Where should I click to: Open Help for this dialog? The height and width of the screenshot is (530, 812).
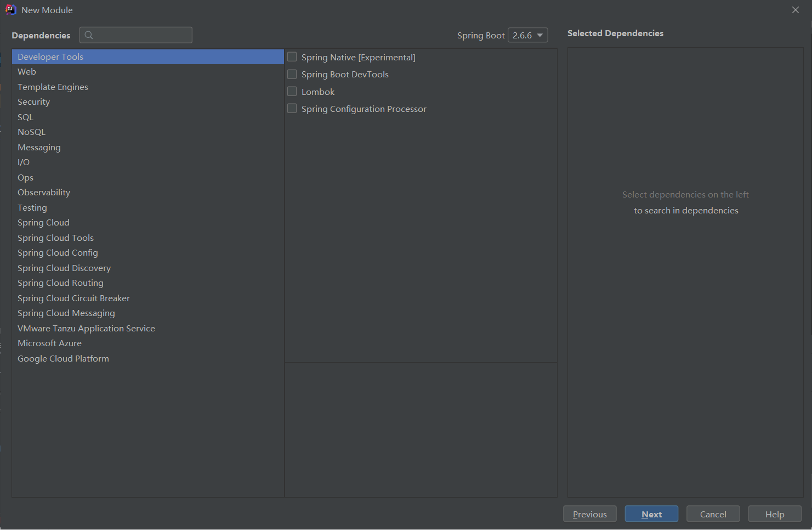click(775, 514)
